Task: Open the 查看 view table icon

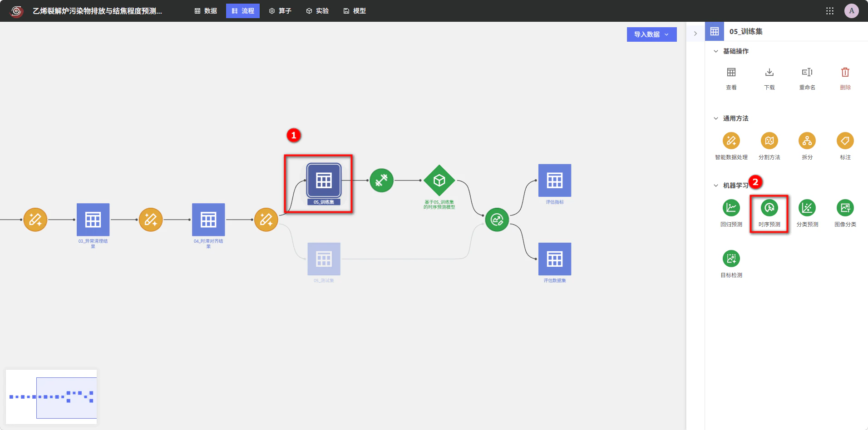Action: (x=731, y=73)
